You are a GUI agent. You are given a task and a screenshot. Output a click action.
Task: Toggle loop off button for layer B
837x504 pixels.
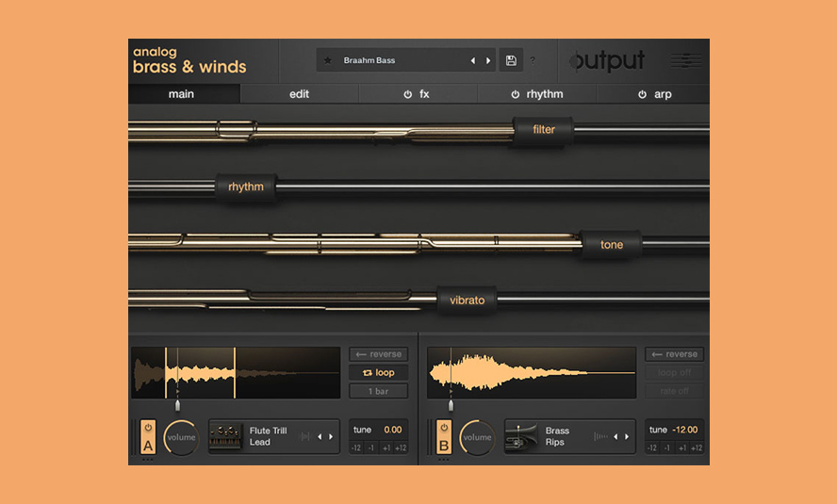(674, 373)
